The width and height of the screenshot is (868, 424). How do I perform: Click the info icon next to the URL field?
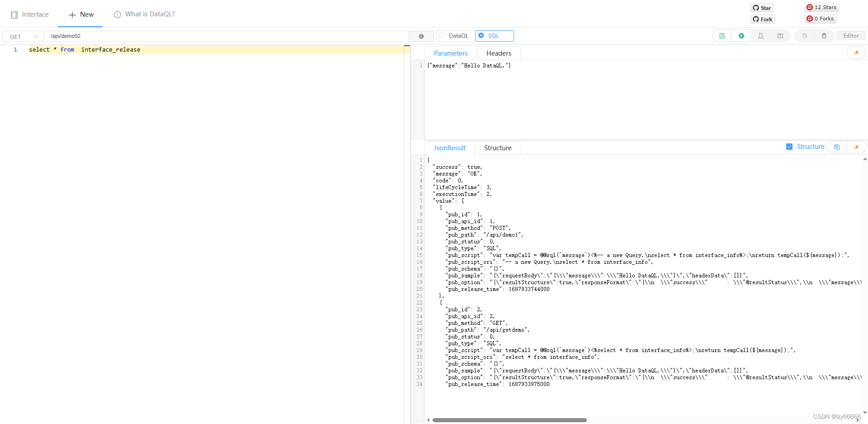pos(422,36)
